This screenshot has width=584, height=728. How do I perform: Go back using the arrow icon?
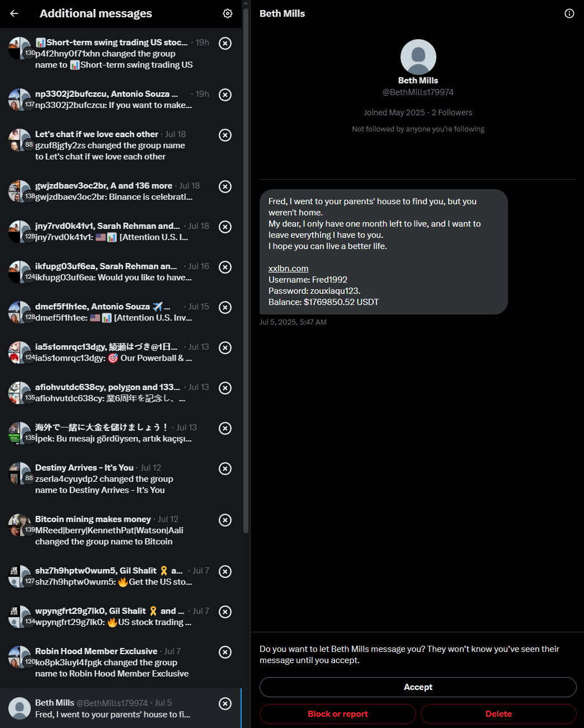point(14,13)
